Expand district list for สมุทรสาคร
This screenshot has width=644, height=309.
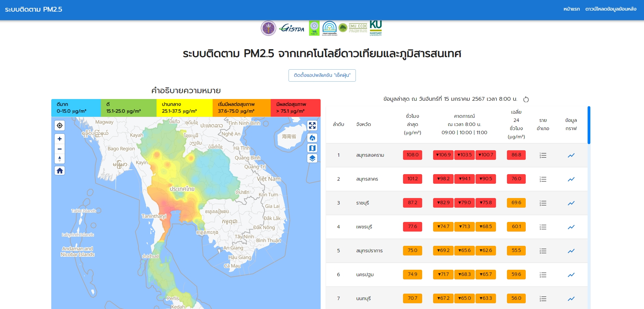pos(543,179)
